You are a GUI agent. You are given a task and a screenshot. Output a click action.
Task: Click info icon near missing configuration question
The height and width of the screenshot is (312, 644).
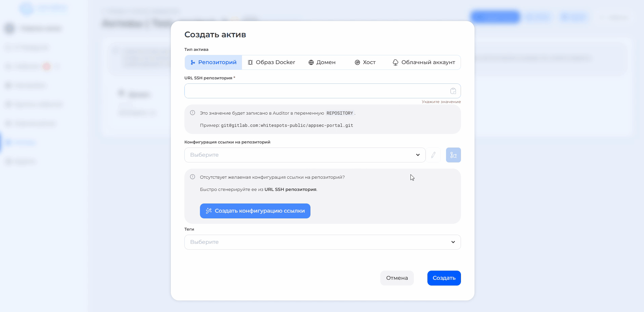pos(193,177)
